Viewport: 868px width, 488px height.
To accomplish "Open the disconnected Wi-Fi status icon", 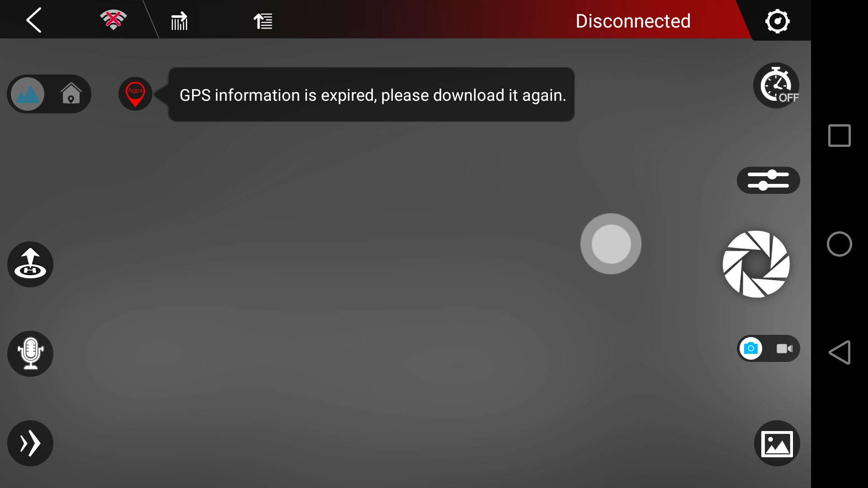I will (x=113, y=20).
